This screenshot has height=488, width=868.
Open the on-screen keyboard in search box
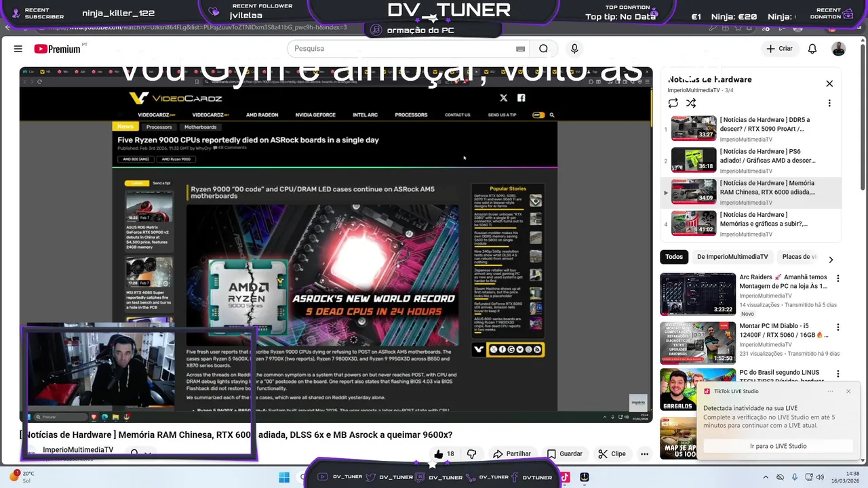click(520, 49)
